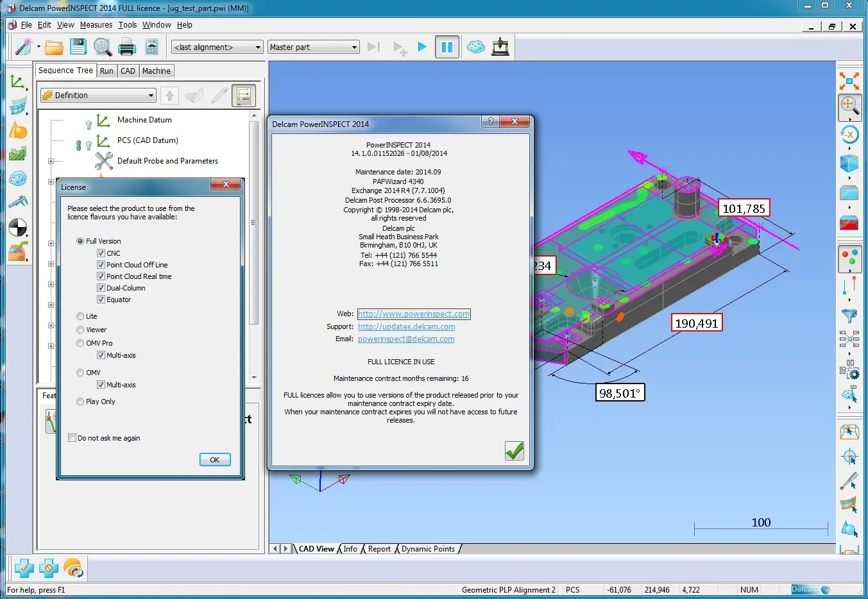868x599 pixels.
Task: Select the Play Only license option
Action: coord(80,401)
